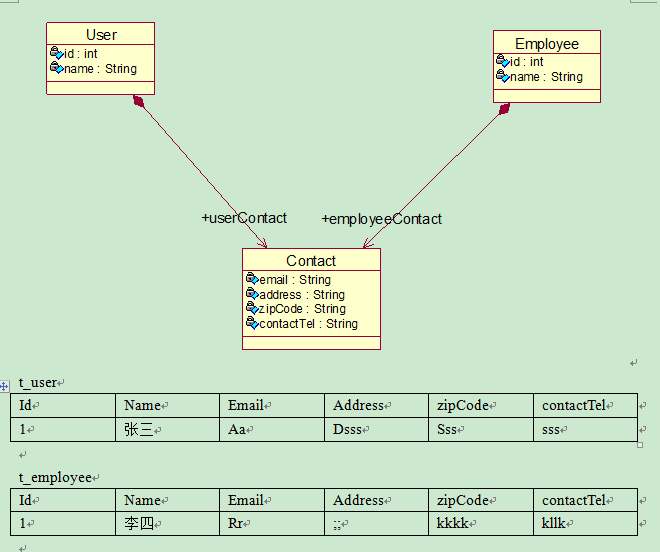The height and width of the screenshot is (552, 660).
Task: Click the Address header cell in t_user table
Action: pyautogui.click(x=376, y=405)
